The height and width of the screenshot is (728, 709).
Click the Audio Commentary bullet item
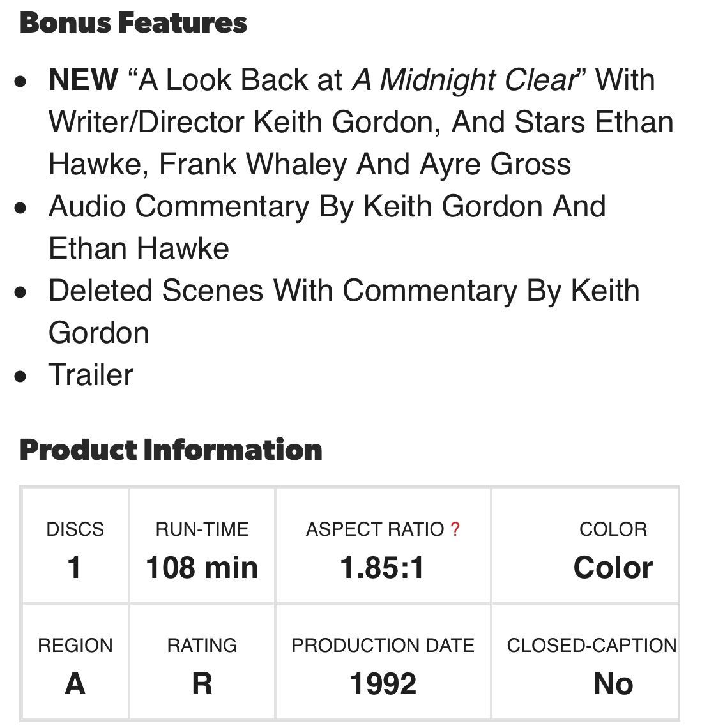click(x=327, y=227)
